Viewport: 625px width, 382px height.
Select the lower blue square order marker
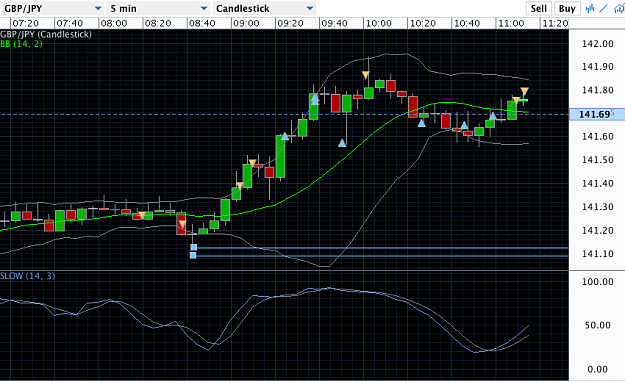click(193, 255)
